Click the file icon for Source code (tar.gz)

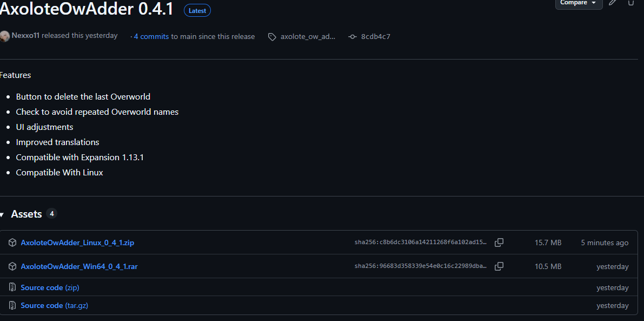(x=12, y=305)
